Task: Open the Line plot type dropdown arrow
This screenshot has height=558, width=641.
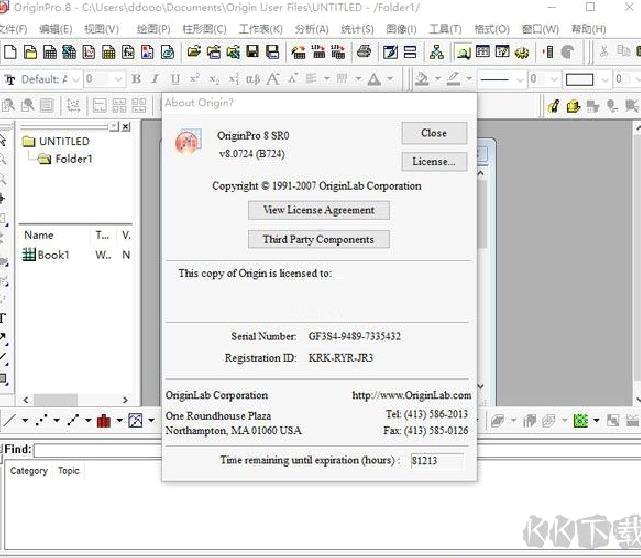Action: (x=25, y=420)
